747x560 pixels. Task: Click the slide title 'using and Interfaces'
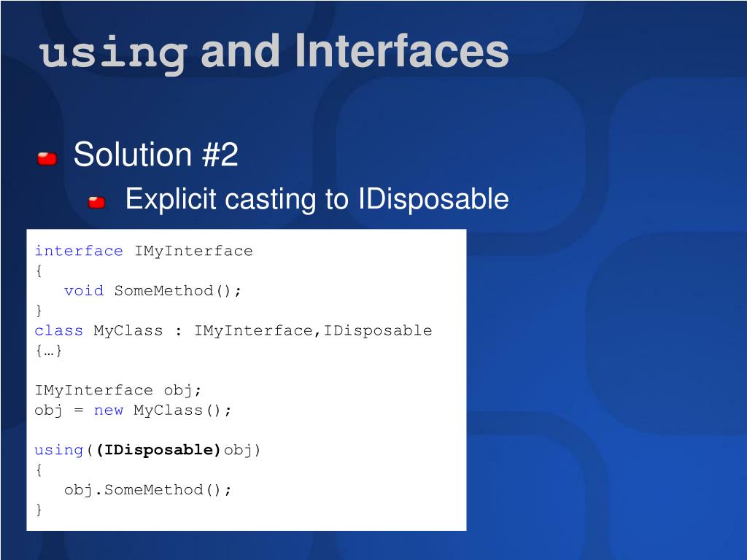pyautogui.click(x=274, y=52)
